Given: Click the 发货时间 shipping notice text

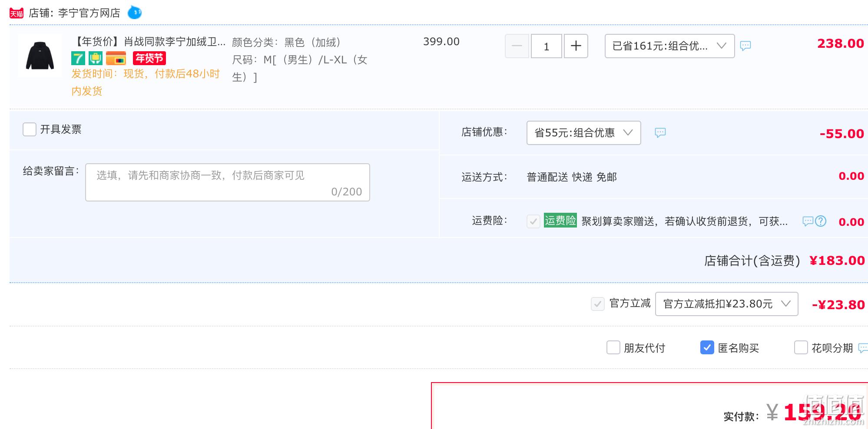Looking at the screenshot, I should 146,82.
